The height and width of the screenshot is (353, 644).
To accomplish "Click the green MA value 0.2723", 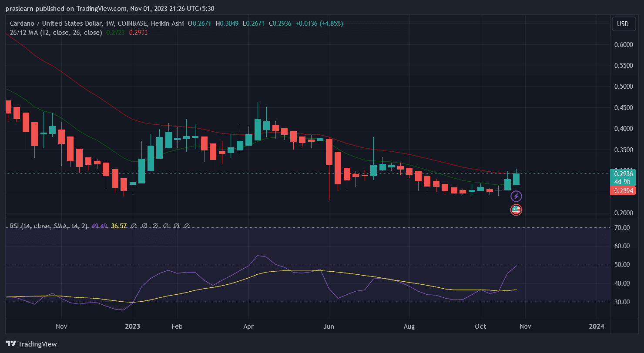I will click(x=115, y=33).
